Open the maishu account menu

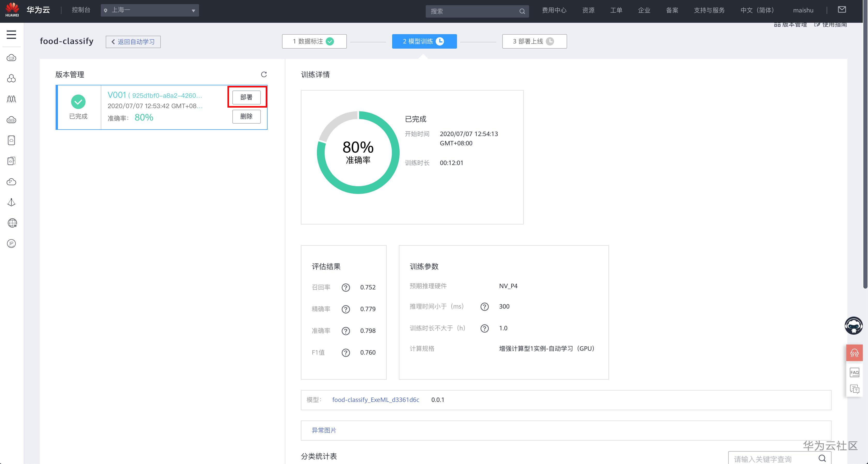tap(803, 10)
